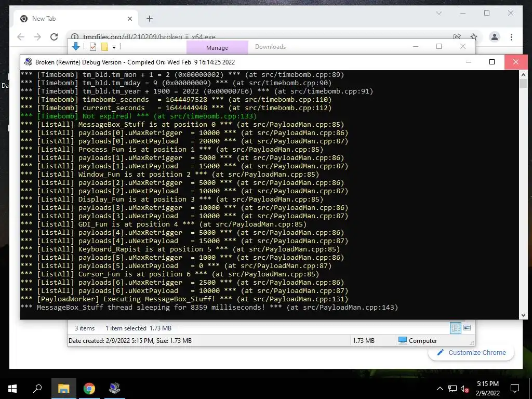The width and height of the screenshot is (532, 399).
Task: Click 'Keyboard_Rapist is at position 5' line
Action: [180, 249]
